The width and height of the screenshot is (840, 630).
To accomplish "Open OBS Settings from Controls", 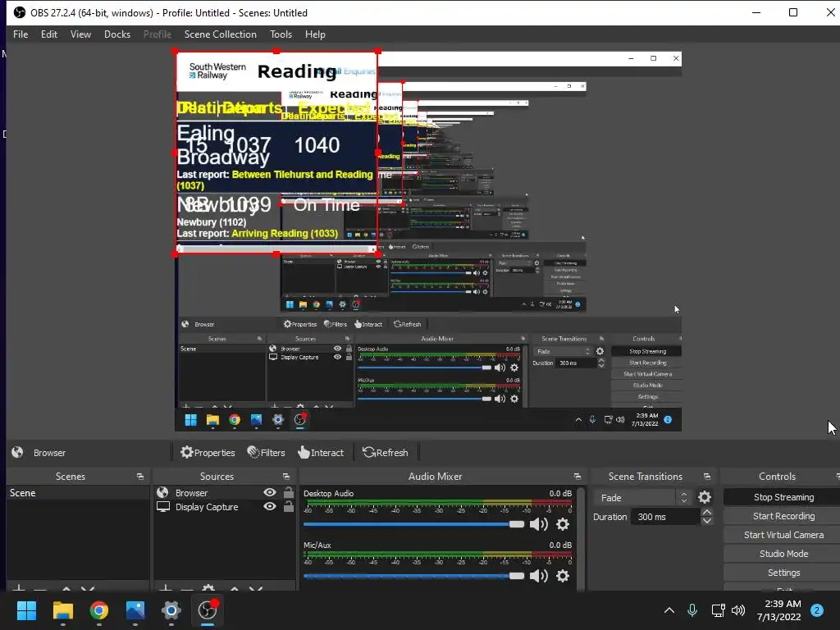I will (783, 573).
